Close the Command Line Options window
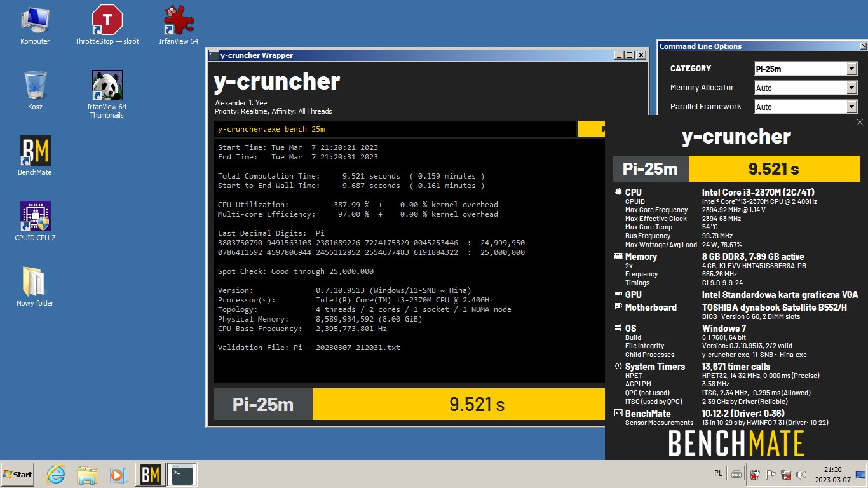The image size is (868, 488). pyautogui.click(x=863, y=46)
